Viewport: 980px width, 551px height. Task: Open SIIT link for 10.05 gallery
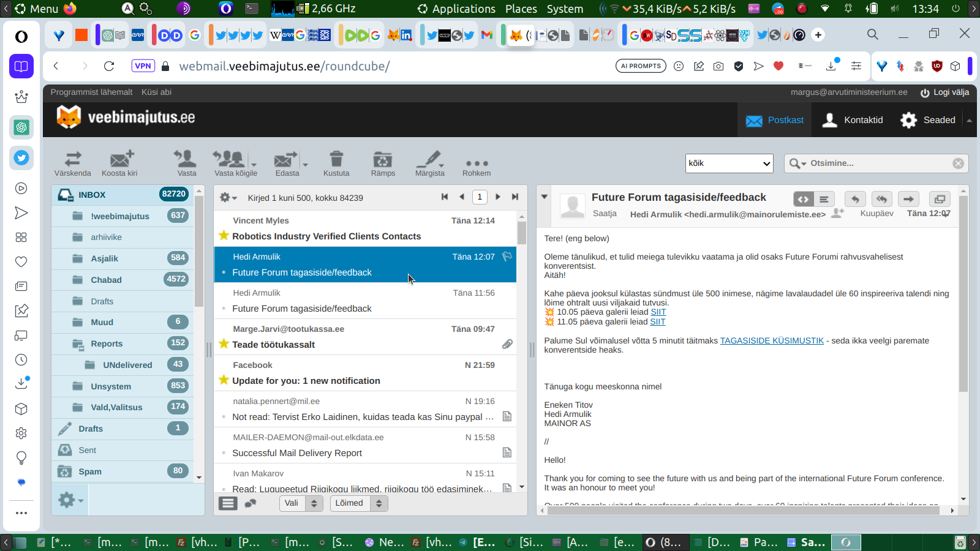click(658, 312)
